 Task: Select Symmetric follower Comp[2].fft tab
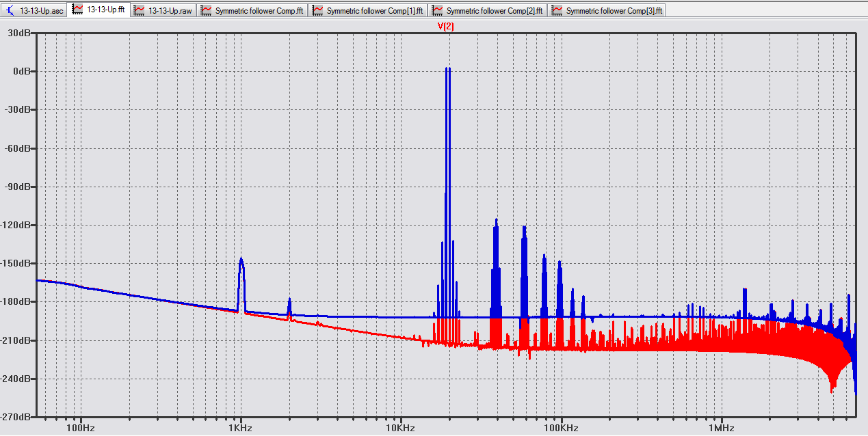pos(487,10)
